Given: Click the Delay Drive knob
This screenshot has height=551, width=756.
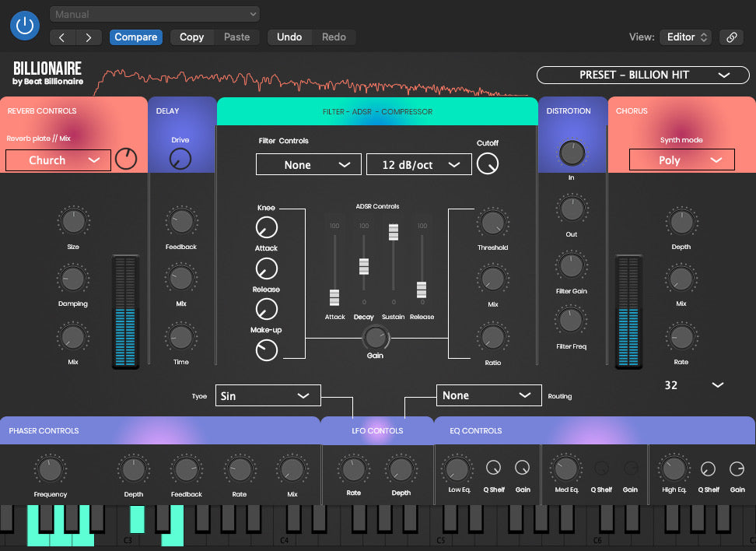Looking at the screenshot, I should tap(180, 159).
